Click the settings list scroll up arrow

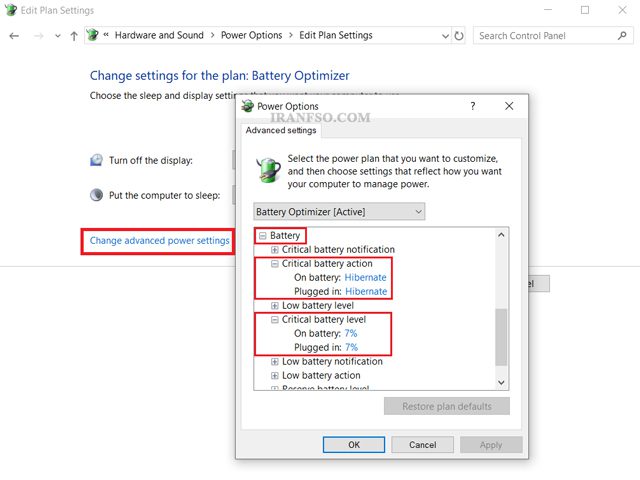pos(501,235)
